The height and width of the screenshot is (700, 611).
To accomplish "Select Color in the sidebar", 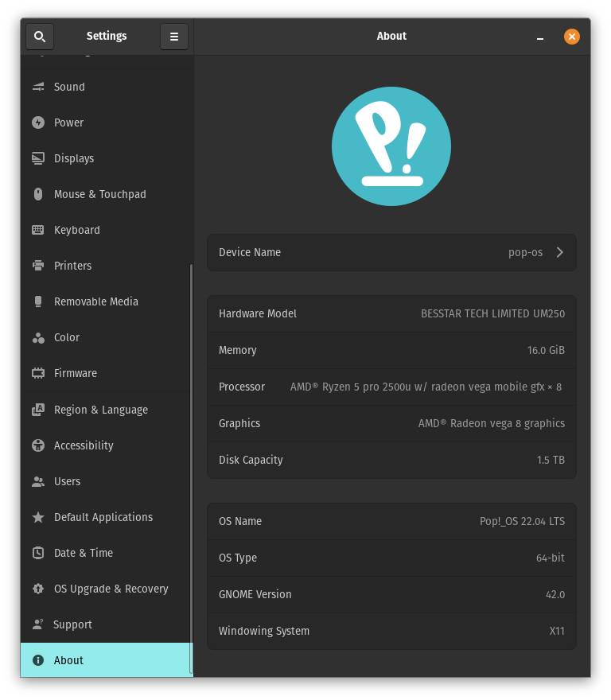I will point(105,337).
